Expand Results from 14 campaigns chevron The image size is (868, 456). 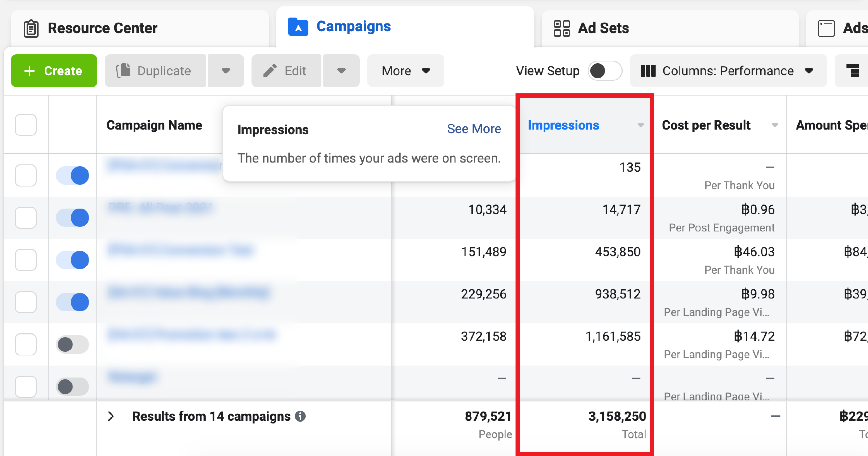111,416
